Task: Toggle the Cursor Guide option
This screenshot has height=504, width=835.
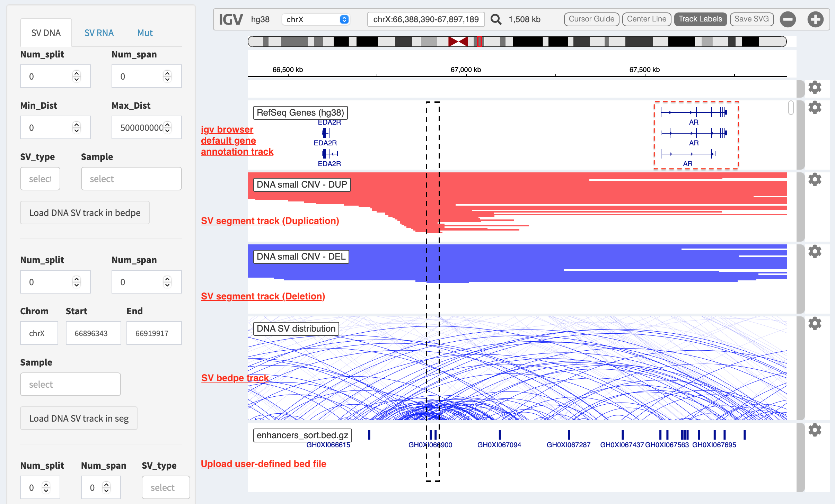Action: tap(591, 19)
